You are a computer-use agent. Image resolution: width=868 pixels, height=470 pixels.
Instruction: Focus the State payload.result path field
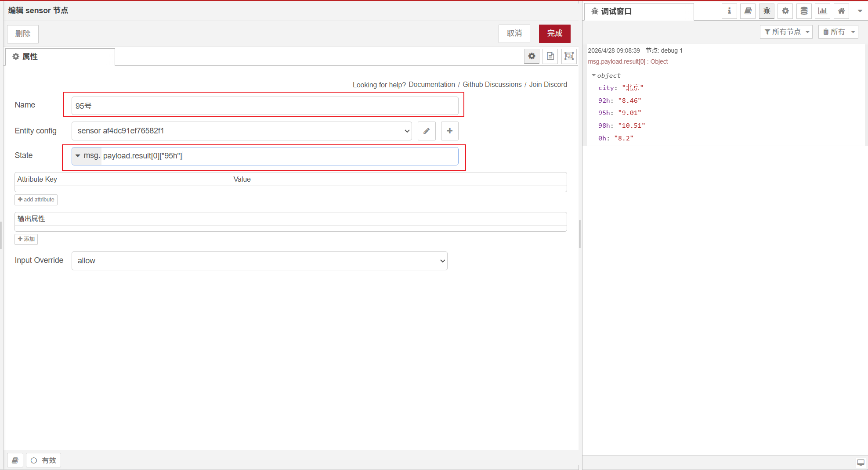point(280,156)
